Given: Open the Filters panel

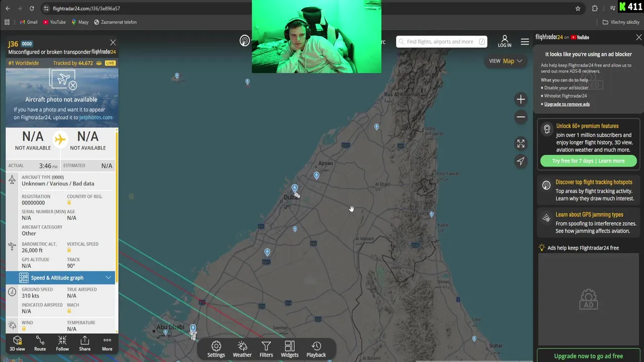Looking at the screenshot, I should [x=266, y=349].
